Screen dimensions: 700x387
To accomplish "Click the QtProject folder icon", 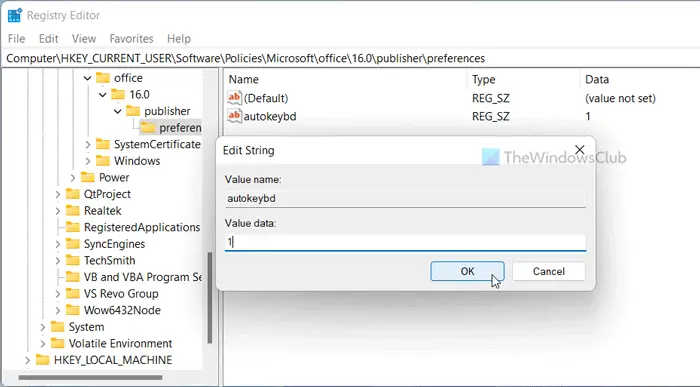I will click(72, 194).
